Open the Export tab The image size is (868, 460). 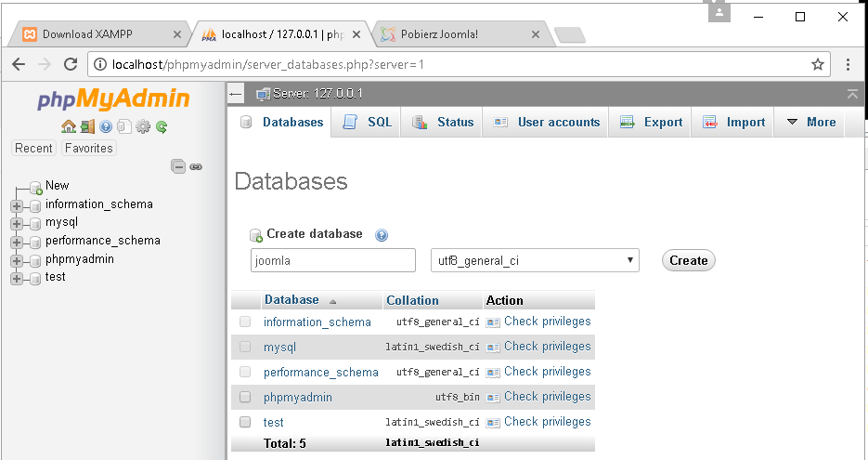click(x=651, y=122)
